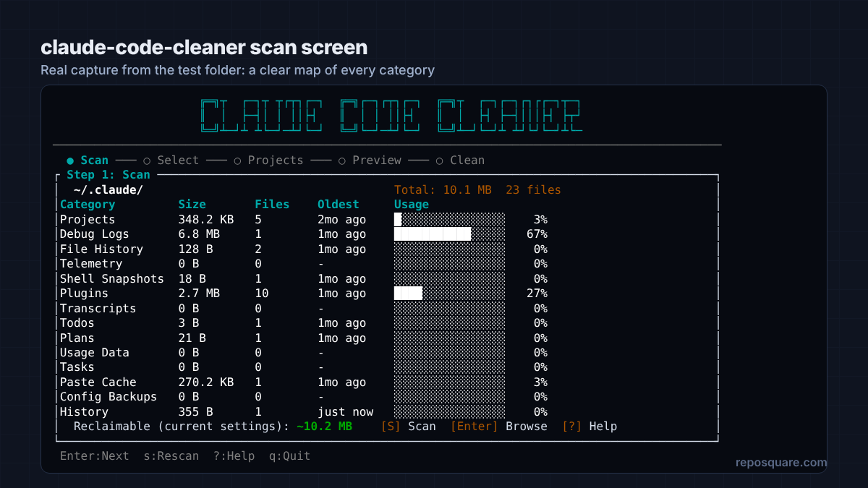The height and width of the screenshot is (488, 868).
Task: Select the Todos row
Action: [304, 323]
